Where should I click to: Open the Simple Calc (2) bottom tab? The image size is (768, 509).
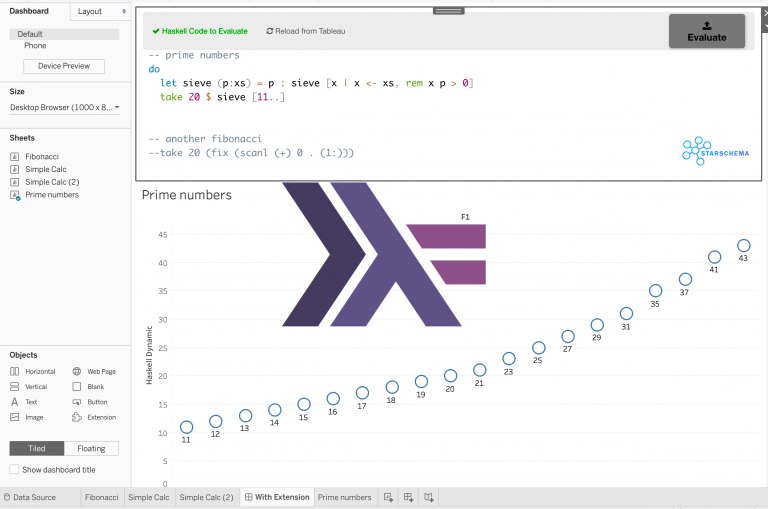pos(206,497)
